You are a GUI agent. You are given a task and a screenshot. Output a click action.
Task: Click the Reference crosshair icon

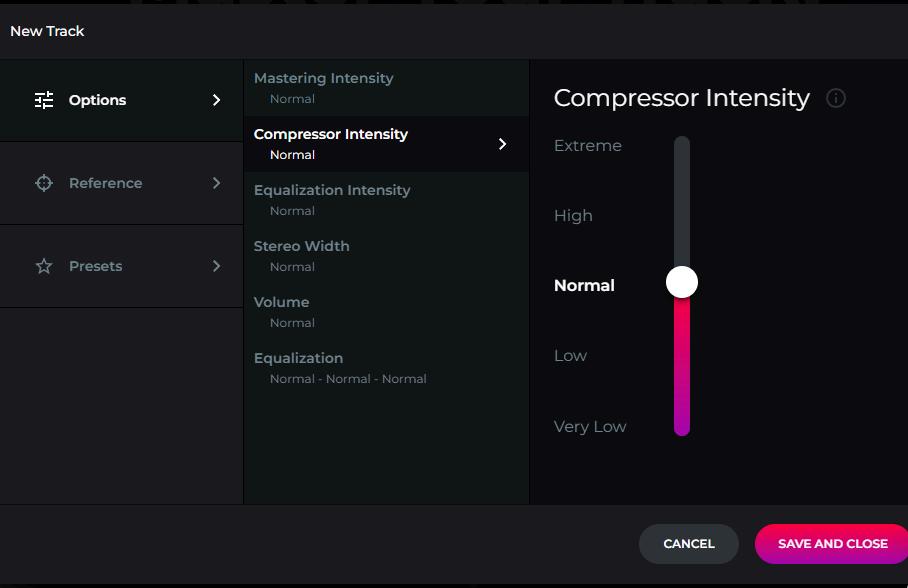pyautogui.click(x=44, y=183)
